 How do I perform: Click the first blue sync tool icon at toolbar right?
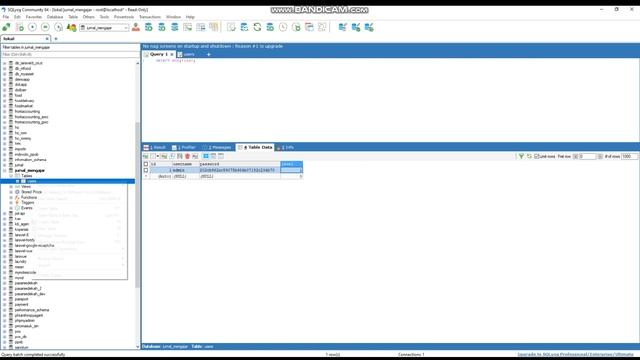pyautogui.click(x=343, y=27)
